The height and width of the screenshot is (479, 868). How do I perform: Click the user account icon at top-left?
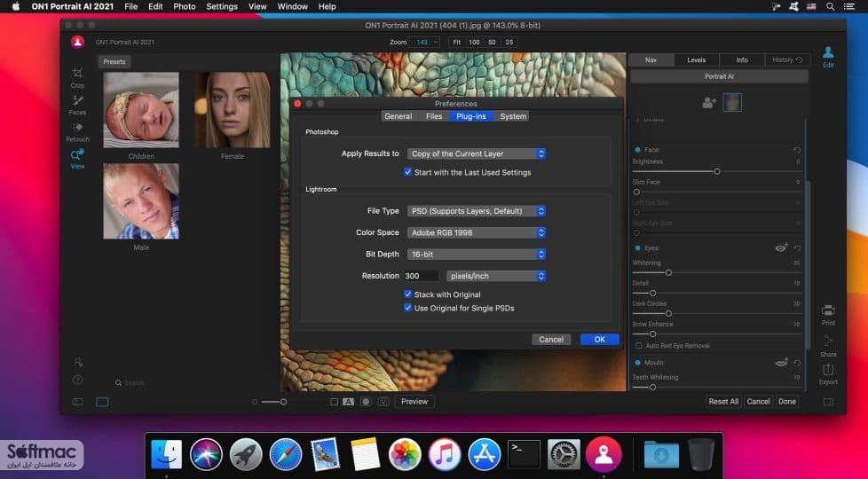coord(77,42)
